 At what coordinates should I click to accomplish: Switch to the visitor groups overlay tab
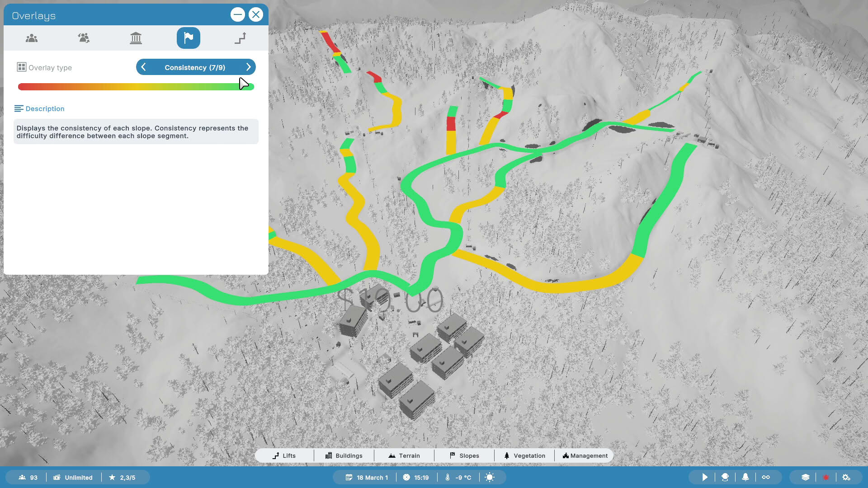pos(84,38)
